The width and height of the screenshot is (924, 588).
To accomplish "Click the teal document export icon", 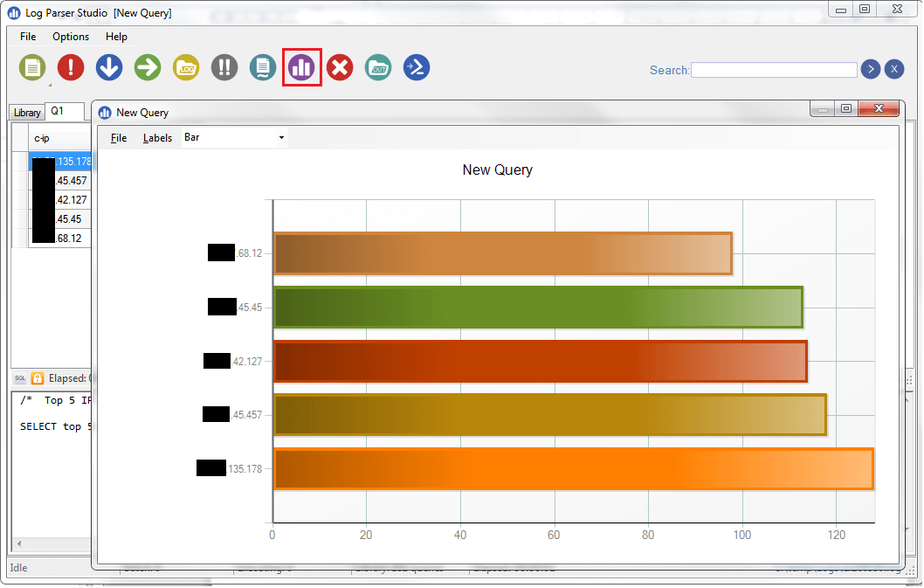I will pos(263,67).
